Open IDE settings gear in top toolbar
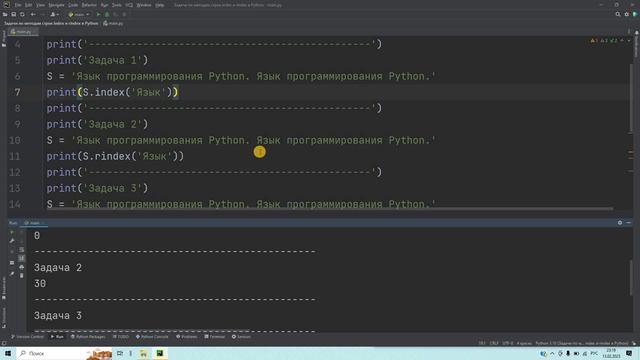The image size is (640, 360). coord(627,14)
